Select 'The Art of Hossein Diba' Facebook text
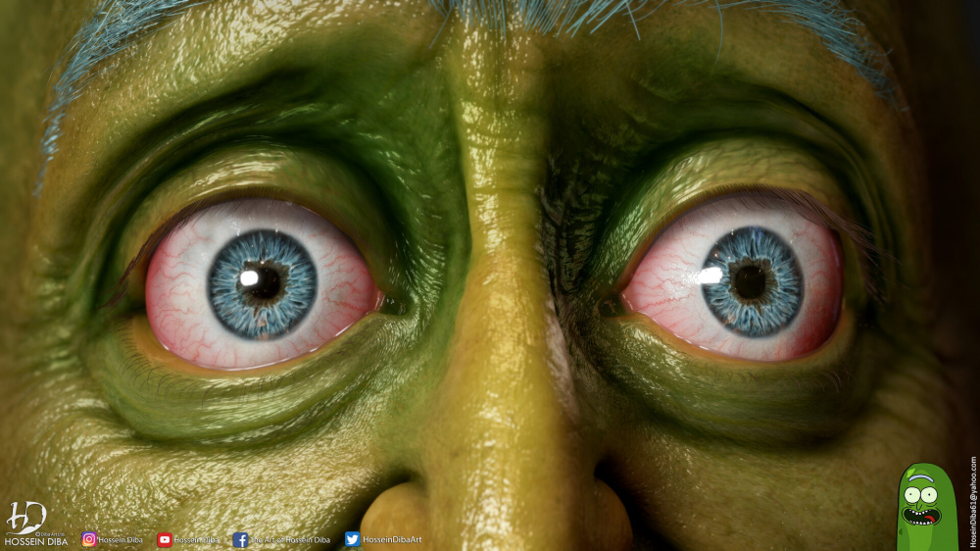Image resolution: width=980 pixels, height=551 pixels. pyautogui.click(x=290, y=539)
